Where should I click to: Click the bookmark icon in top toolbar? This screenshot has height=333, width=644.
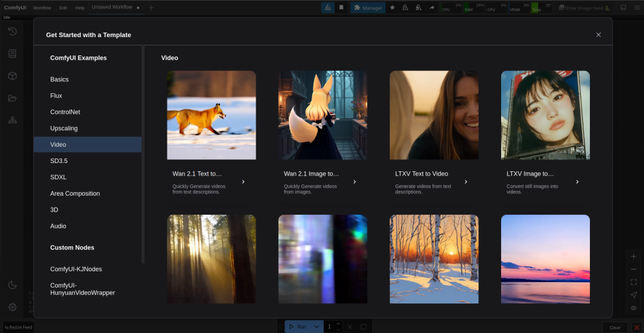[x=341, y=8]
